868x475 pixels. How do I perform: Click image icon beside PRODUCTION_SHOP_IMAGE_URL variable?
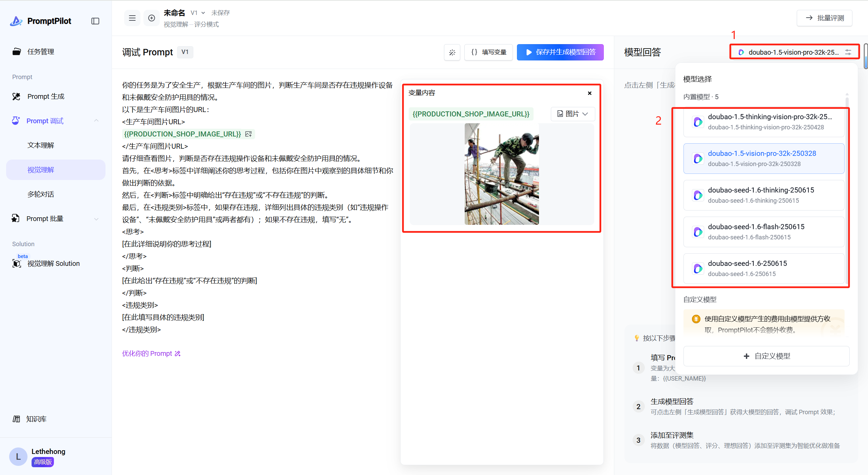coord(249,134)
